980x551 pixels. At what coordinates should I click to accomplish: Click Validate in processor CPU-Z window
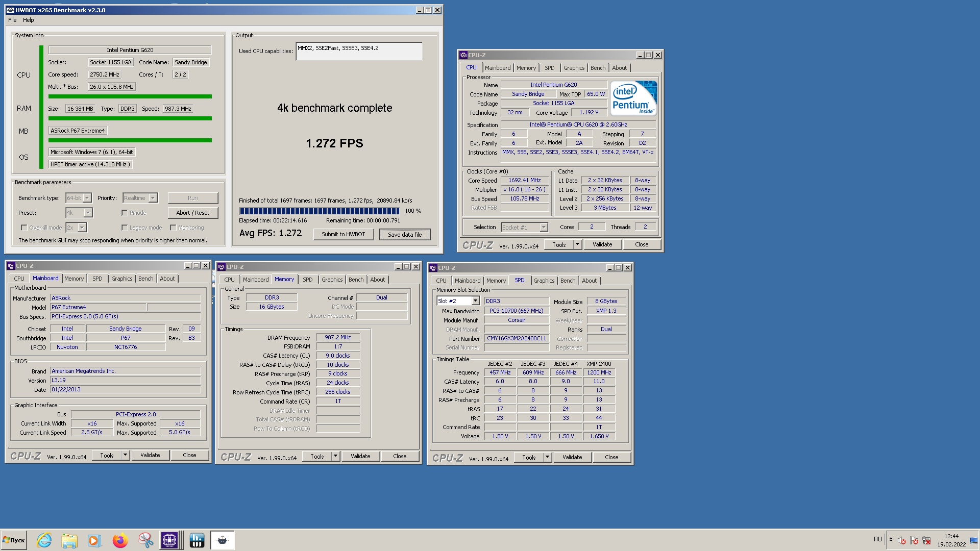pos(602,244)
